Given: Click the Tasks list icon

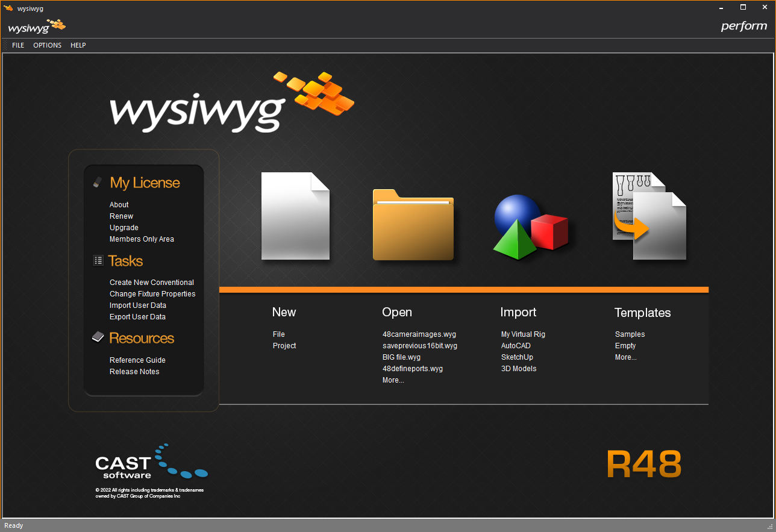Looking at the screenshot, I should click(x=98, y=261).
